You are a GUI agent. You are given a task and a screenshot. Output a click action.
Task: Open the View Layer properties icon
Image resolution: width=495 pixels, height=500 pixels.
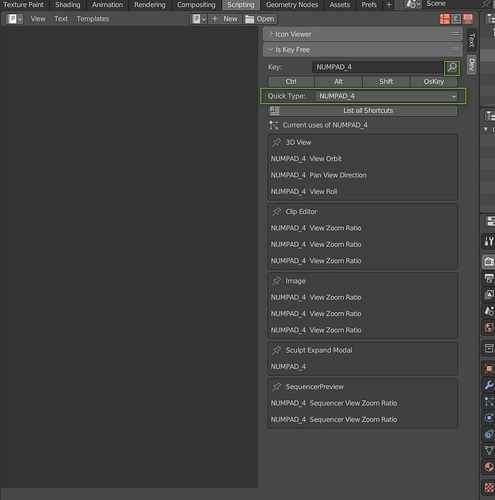coord(489,294)
